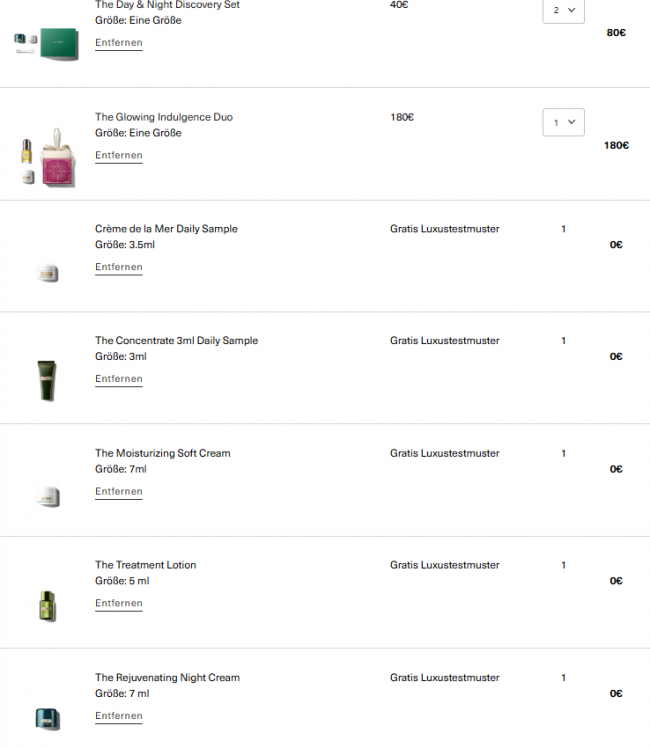The image size is (650, 748).
Task: Remove The Moisturizing Soft Cream sample
Action: pos(119,491)
